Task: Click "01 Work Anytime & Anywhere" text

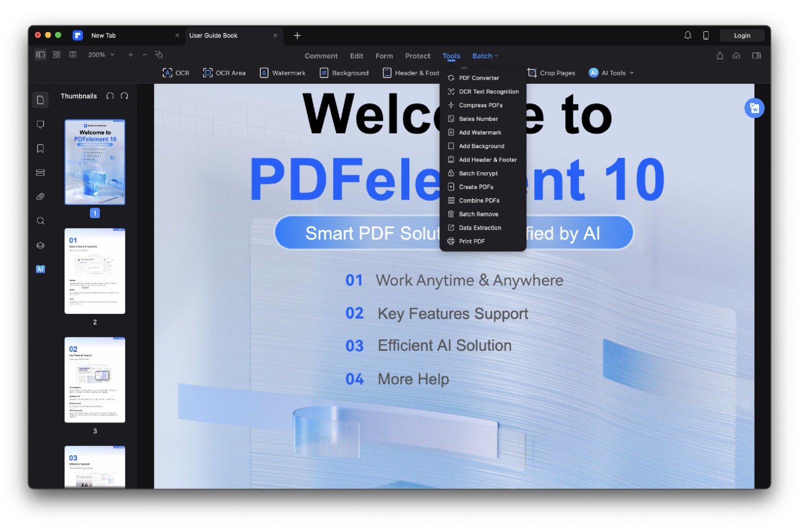Action: (x=454, y=280)
